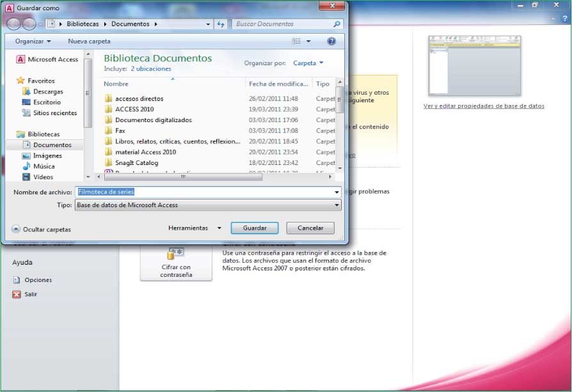This screenshot has width=572, height=392.
Task: Select Documentos library in navigation pane
Action: coord(45,145)
